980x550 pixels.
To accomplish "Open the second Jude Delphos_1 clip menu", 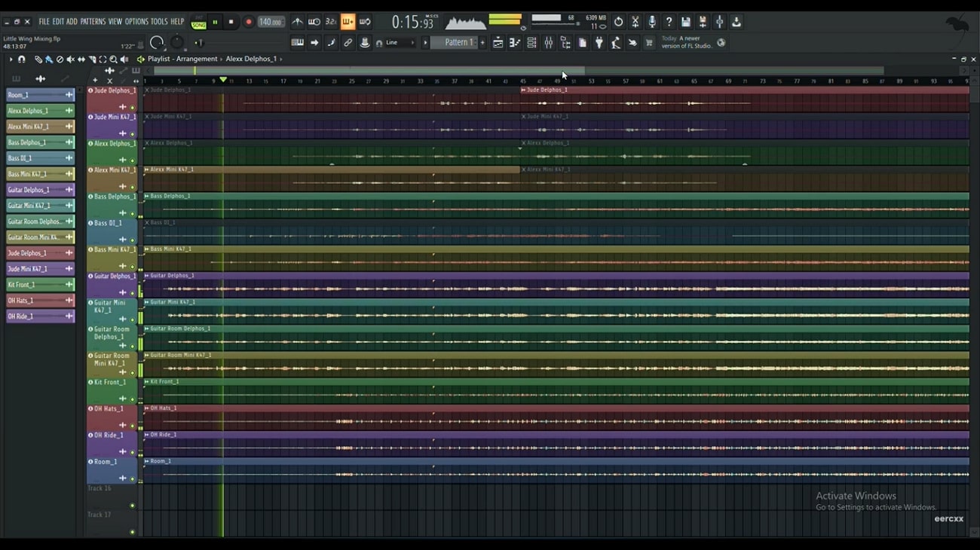I will pyautogui.click(x=524, y=90).
